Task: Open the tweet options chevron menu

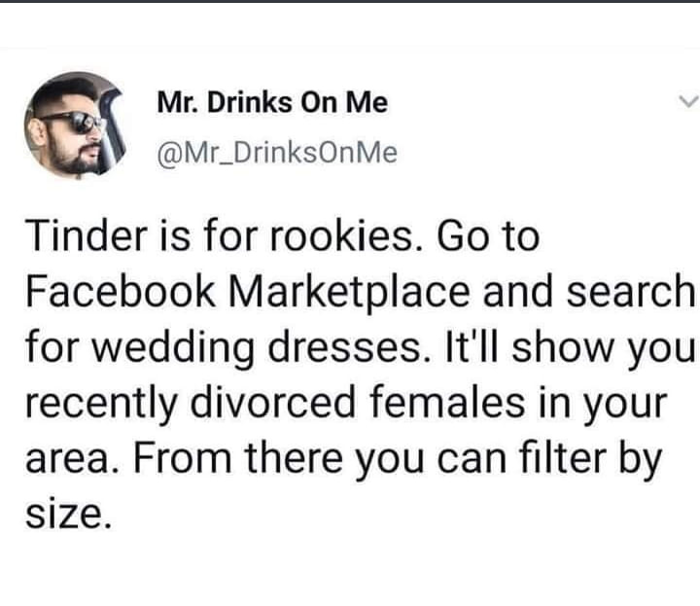Action: tap(688, 101)
